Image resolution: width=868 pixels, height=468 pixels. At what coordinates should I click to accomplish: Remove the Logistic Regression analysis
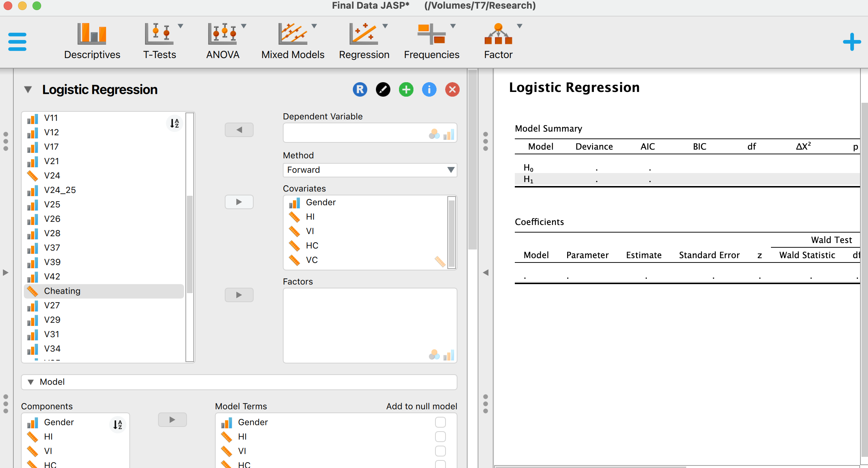452,89
